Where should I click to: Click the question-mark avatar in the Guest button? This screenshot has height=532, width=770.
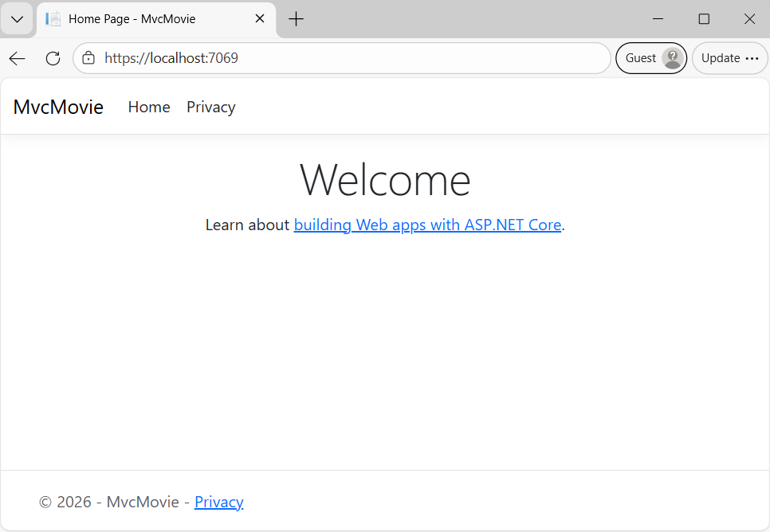[670, 57]
